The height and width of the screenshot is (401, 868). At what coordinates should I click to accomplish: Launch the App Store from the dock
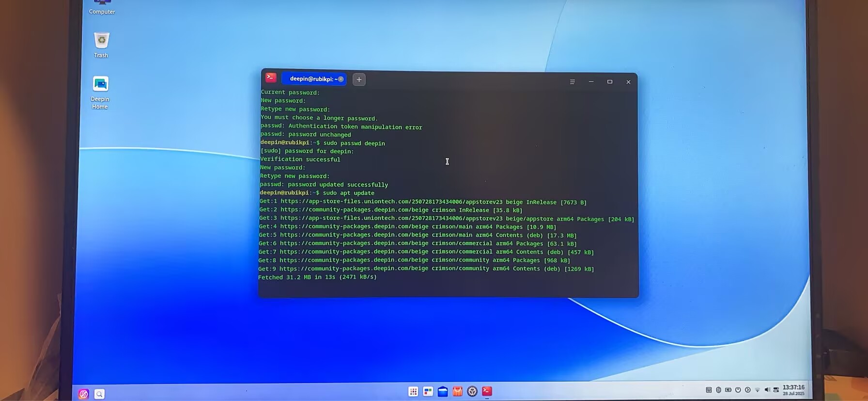click(457, 392)
